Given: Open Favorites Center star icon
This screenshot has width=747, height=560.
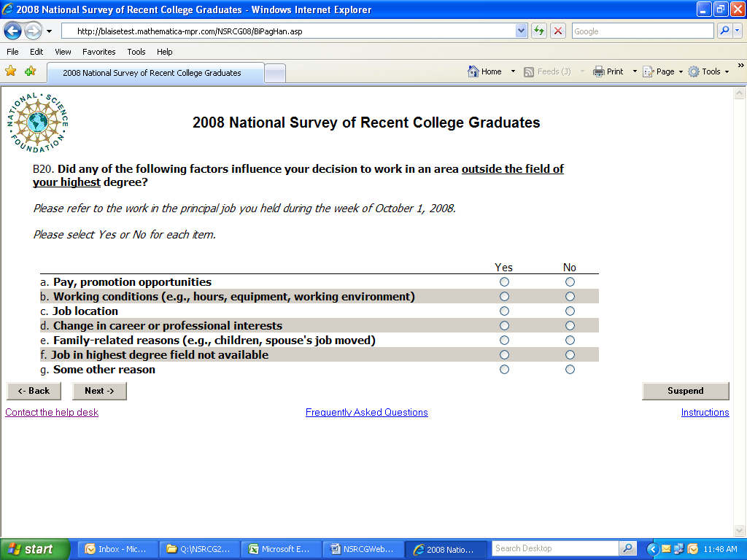Looking at the screenshot, I should (10, 71).
